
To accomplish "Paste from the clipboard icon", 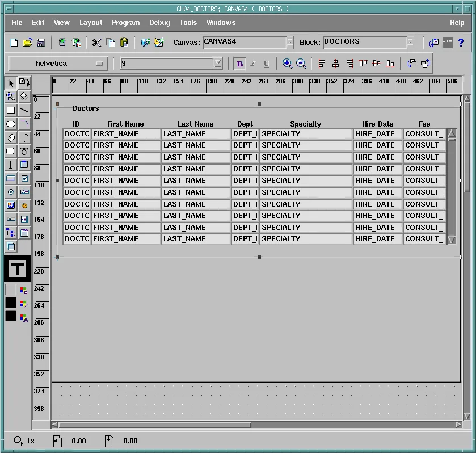I will point(124,43).
